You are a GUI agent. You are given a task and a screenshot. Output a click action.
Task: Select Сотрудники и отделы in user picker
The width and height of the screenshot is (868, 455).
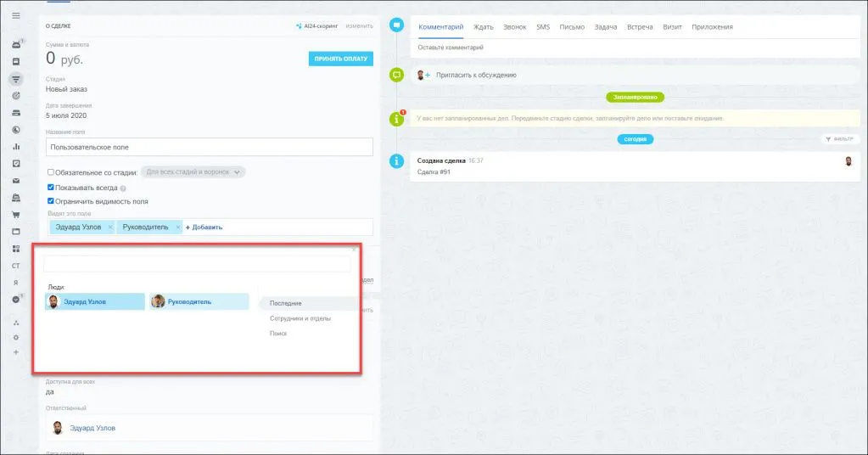pyautogui.click(x=300, y=318)
